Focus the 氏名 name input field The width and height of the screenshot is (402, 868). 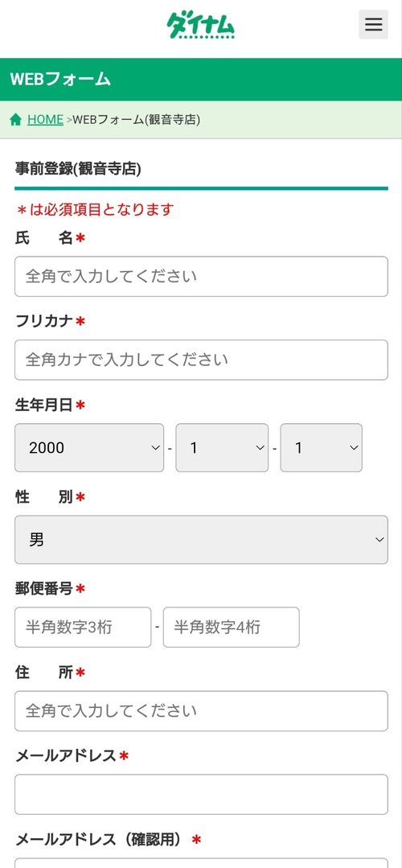pos(201,276)
